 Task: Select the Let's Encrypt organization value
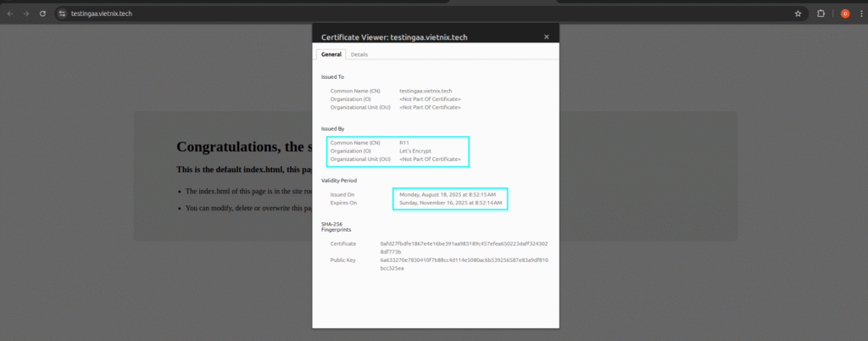point(415,151)
